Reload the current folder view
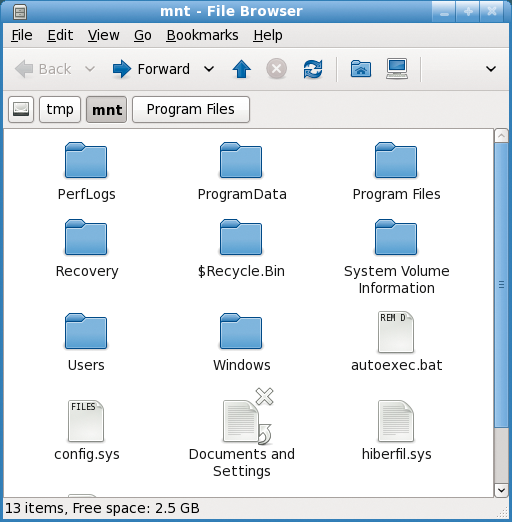The width and height of the screenshot is (512, 522). point(313,69)
